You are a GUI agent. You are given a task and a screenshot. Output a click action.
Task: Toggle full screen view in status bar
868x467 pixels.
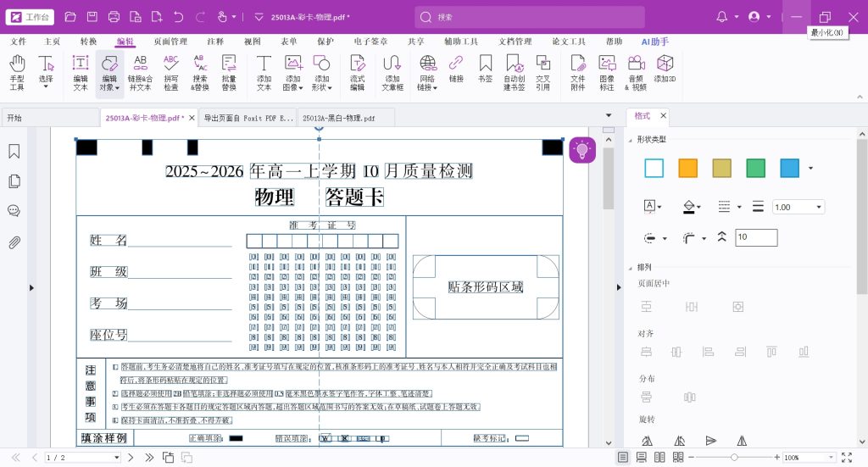pyautogui.click(x=847, y=458)
